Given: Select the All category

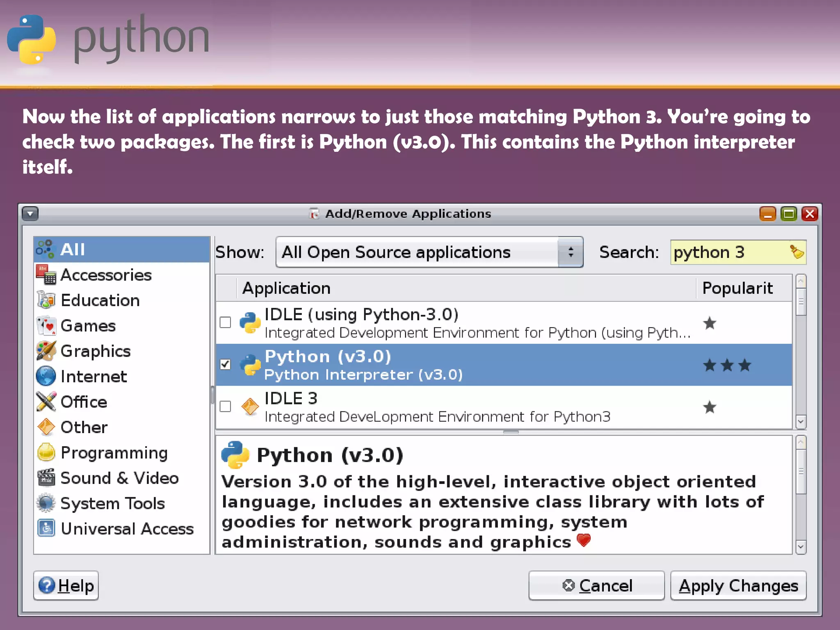Looking at the screenshot, I should pyautogui.click(x=122, y=249).
